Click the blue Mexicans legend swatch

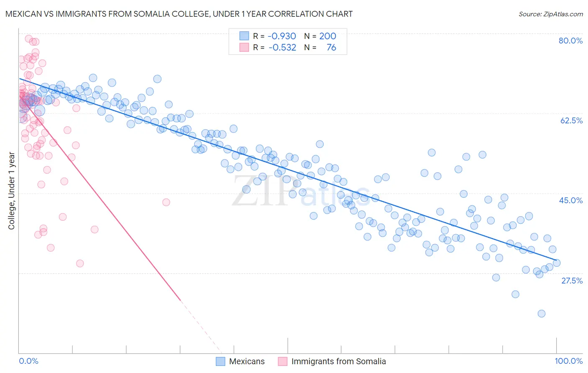pyautogui.click(x=220, y=361)
